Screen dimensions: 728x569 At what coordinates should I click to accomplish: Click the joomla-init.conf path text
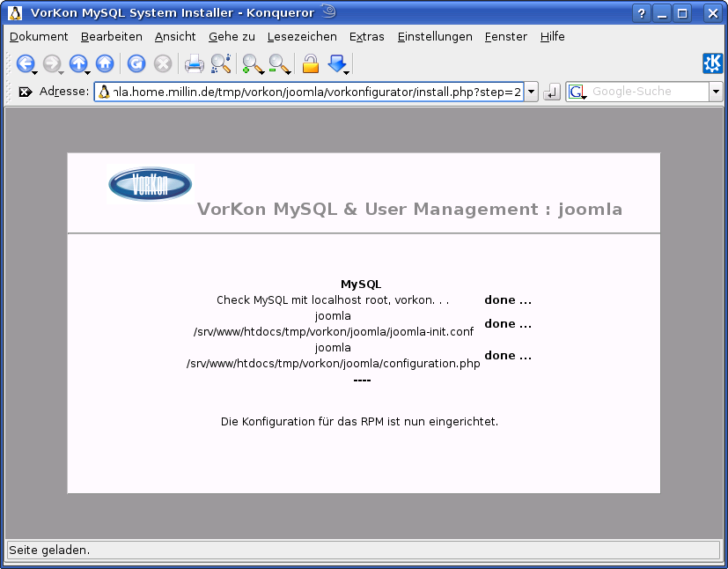click(334, 332)
